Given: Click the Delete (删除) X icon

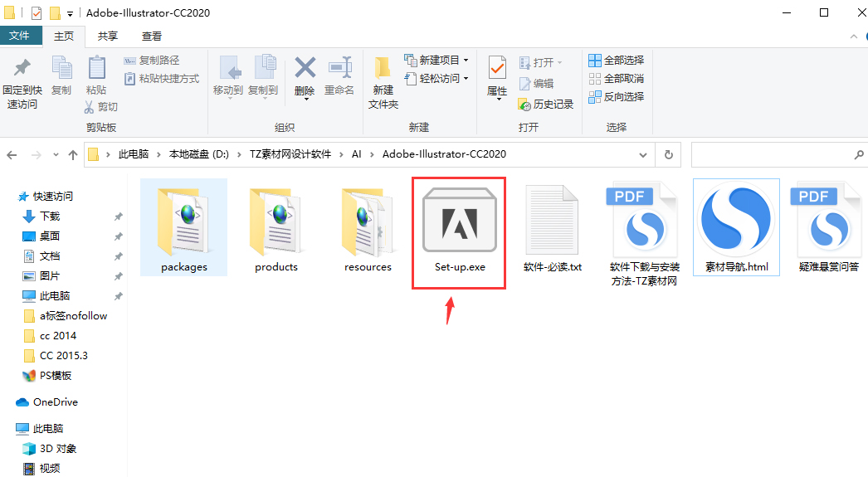Looking at the screenshot, I should click(305, 68).
